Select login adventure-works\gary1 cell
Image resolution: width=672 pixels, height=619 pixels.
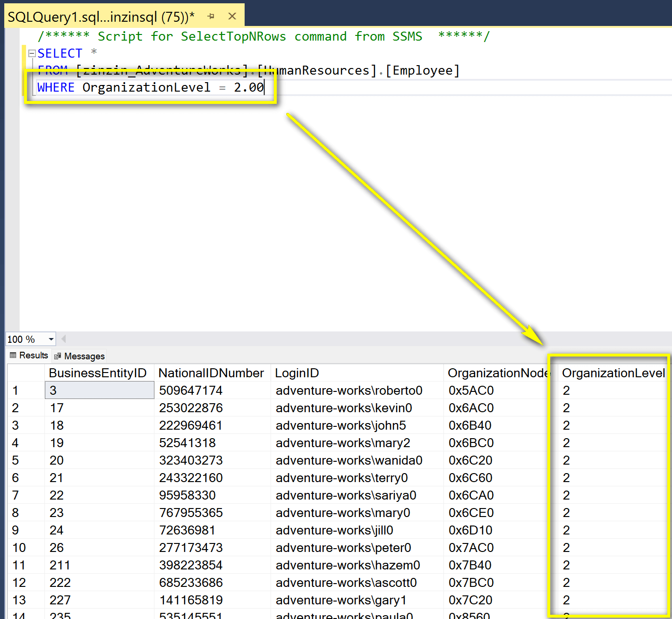point(357,600)
